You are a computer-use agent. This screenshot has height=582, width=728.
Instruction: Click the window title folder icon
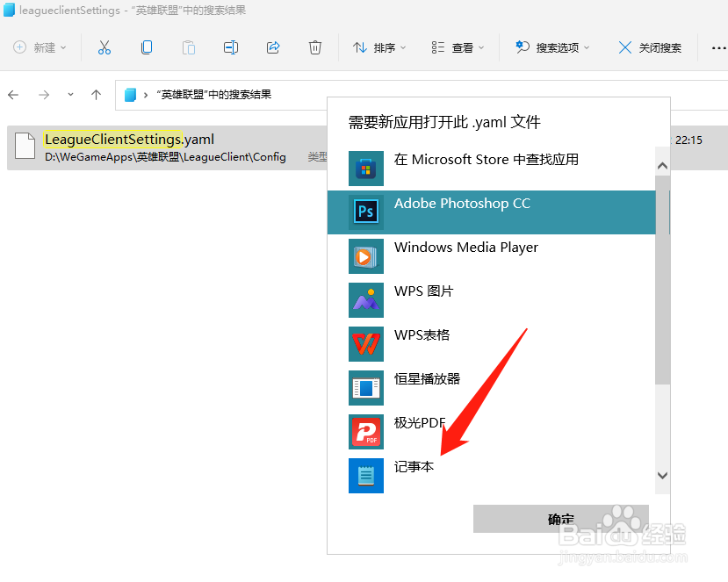click(x=9, y=10)
